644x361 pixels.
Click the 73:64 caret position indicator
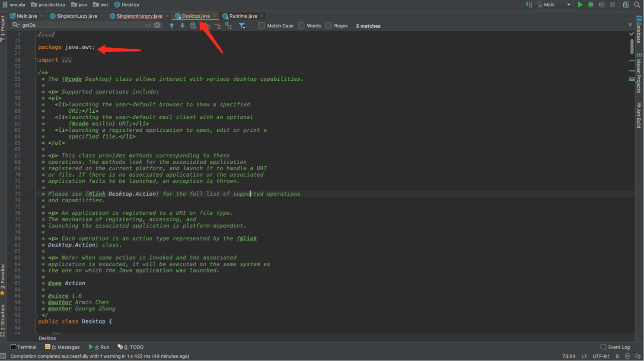pyautogui.click(x=569, y=357)
